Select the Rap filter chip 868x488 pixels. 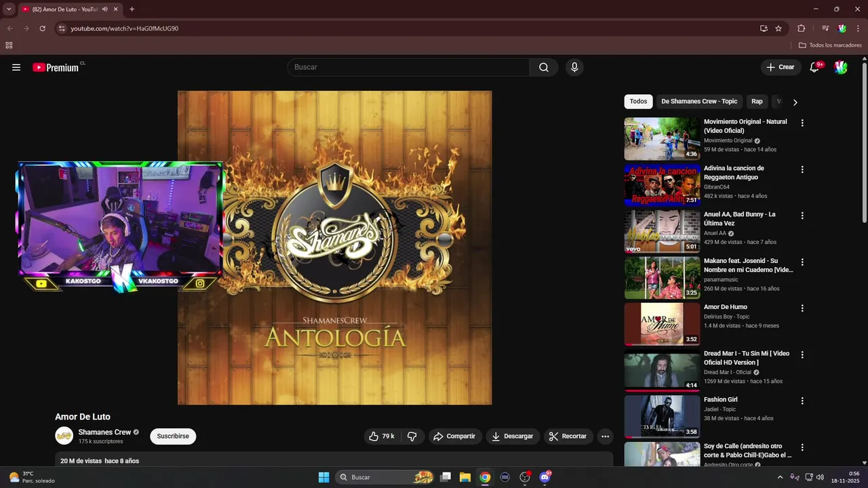(x=757, y=102)
